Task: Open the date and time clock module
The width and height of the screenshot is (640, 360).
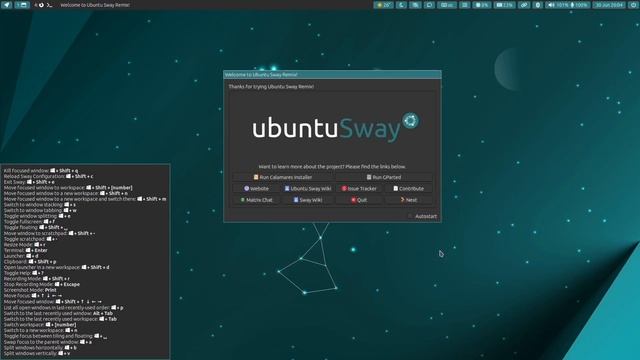Action: (609, 5)
